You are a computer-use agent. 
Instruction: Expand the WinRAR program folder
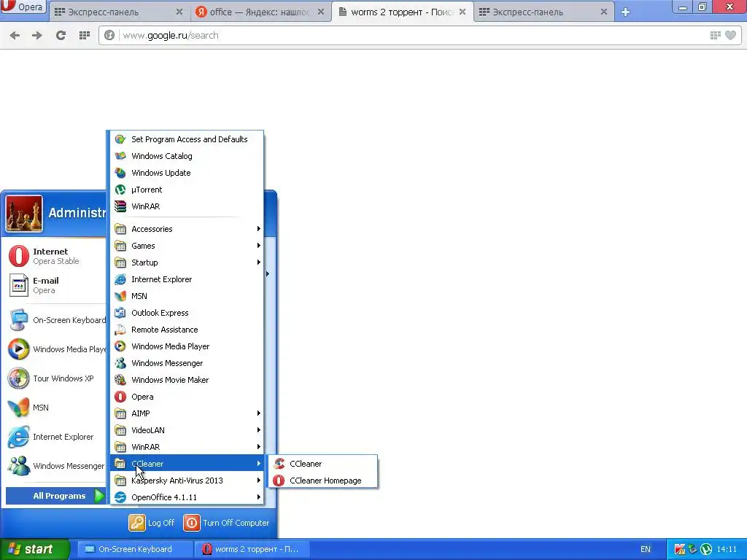(187, 447)
